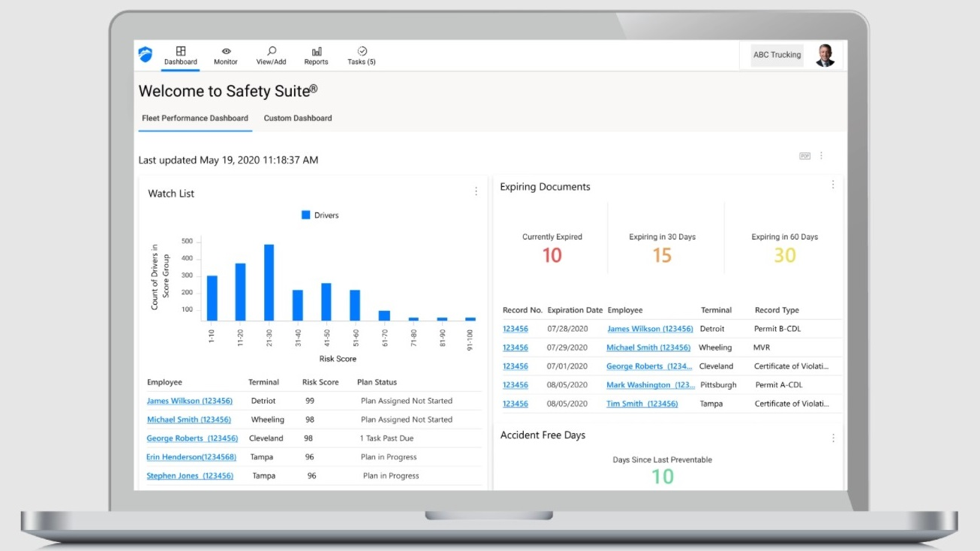Open record number 123456 expiring 07/01/2020

point(515,366)
